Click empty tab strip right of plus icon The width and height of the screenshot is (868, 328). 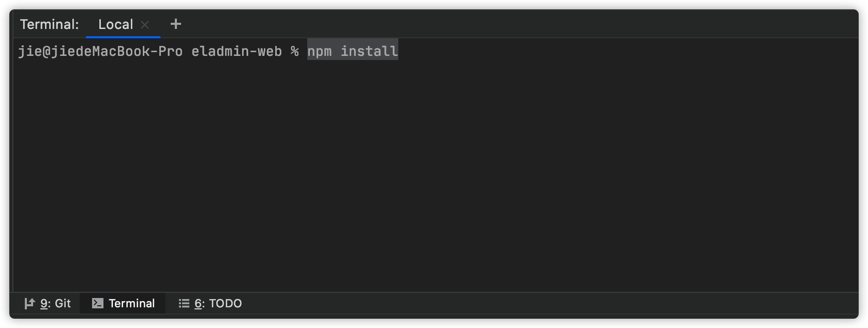pyautogui.click(x=517, y=24)
